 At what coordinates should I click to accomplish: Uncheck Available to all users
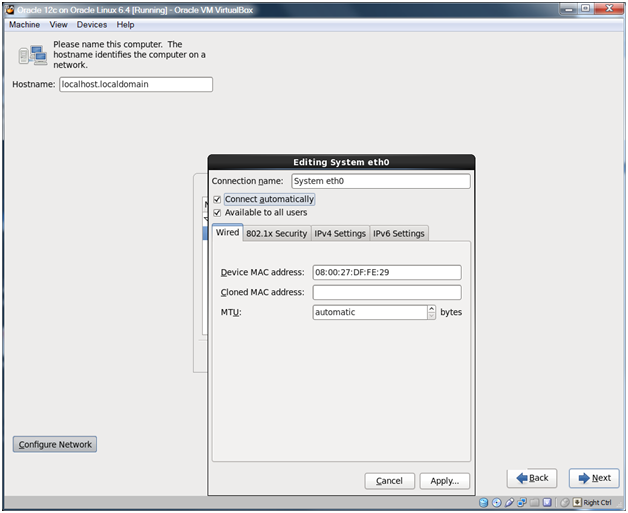click(217, 212)
